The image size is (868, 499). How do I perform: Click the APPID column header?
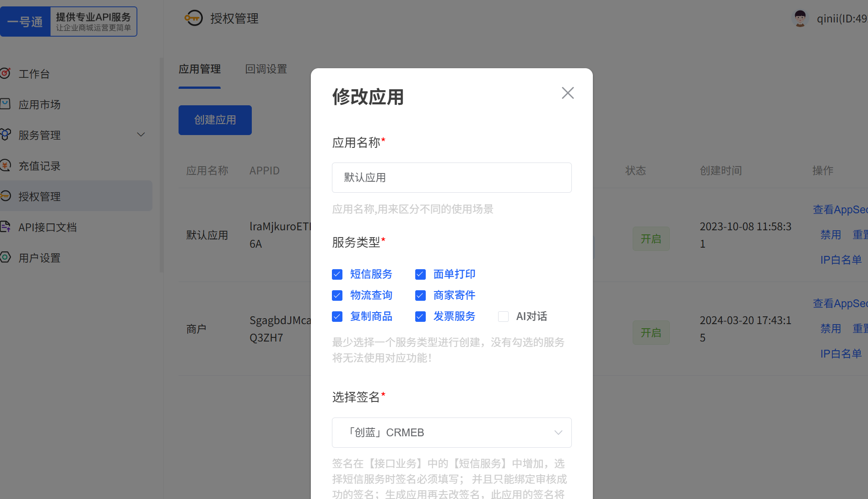(x=265, y=171)
